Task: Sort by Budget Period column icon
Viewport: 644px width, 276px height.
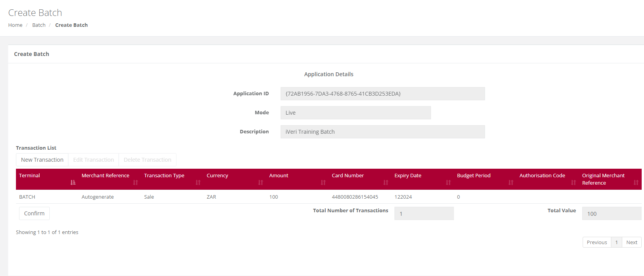Action: 511,182
